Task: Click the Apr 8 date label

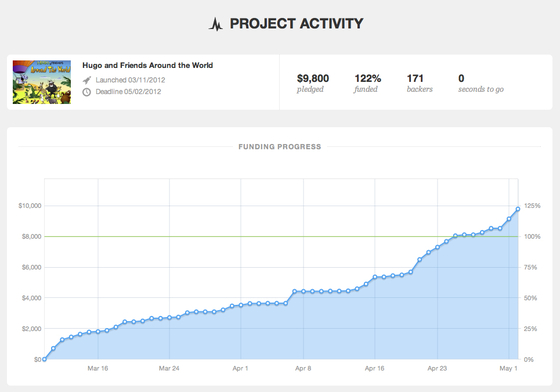Action: (x=303, y=368)
